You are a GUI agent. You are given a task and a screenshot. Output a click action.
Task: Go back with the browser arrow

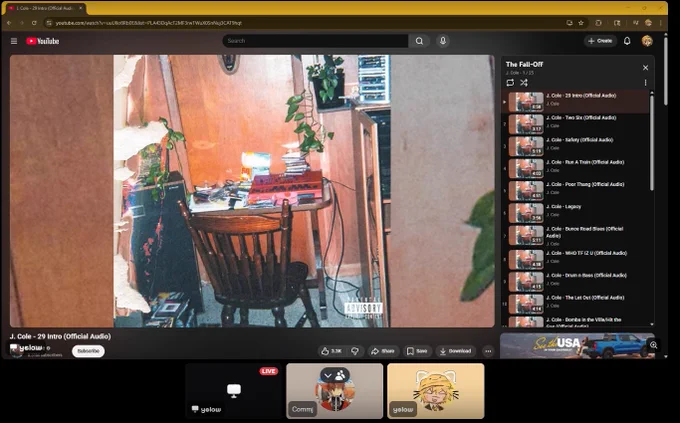point(10,23)
